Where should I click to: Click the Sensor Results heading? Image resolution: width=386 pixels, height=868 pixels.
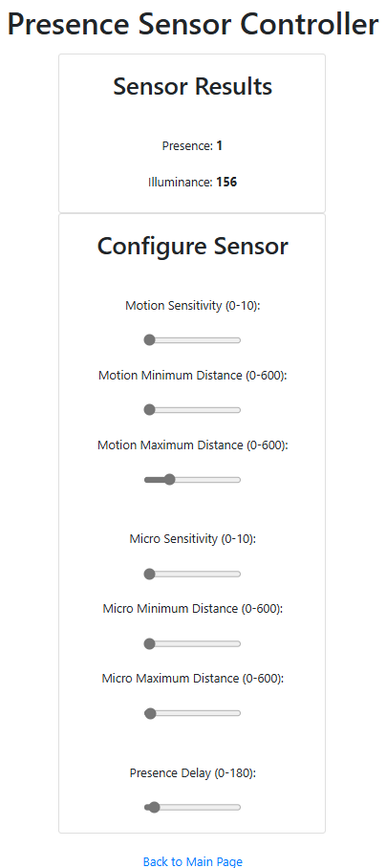192,87
